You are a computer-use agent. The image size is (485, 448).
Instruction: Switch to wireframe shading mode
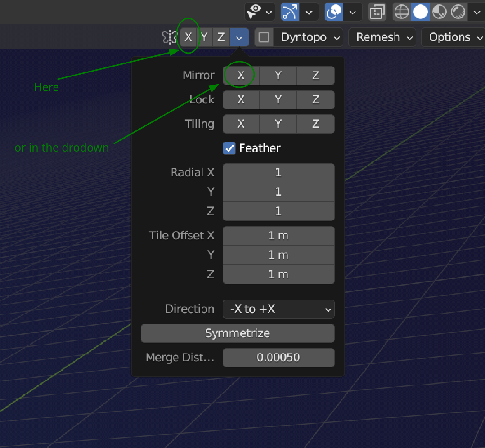[401, 12]
